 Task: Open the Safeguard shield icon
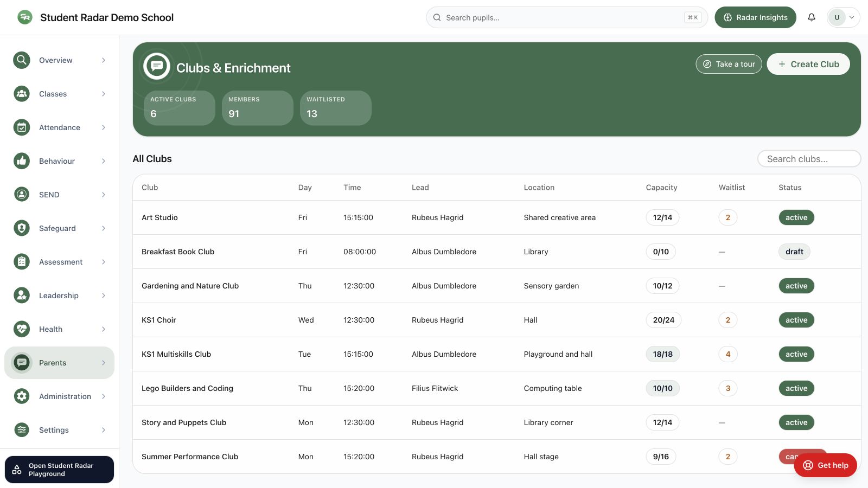point(22,228)
